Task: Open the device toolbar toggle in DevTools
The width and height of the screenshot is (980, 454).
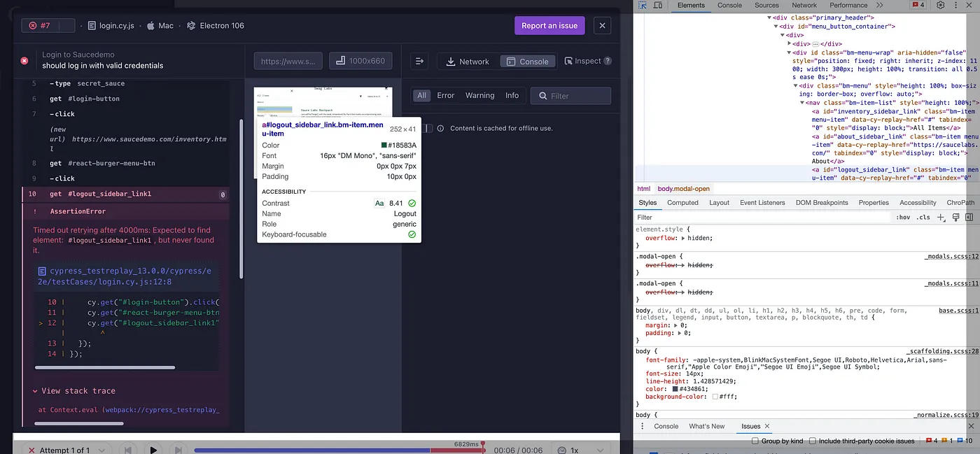Action: click(x=656, y=5)
